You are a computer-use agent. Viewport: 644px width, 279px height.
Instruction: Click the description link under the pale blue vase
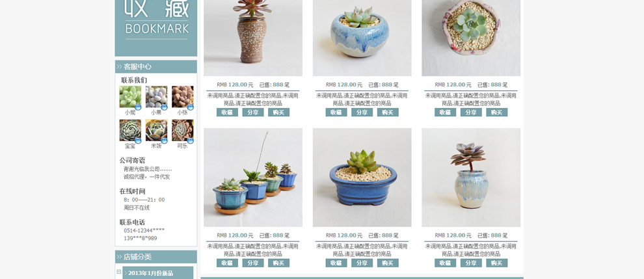click(471, 250)
